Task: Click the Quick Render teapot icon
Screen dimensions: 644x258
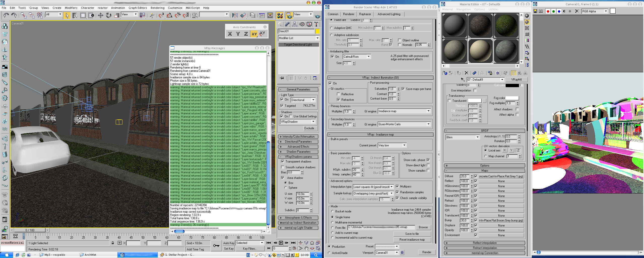Action: (x=317, y=16)
